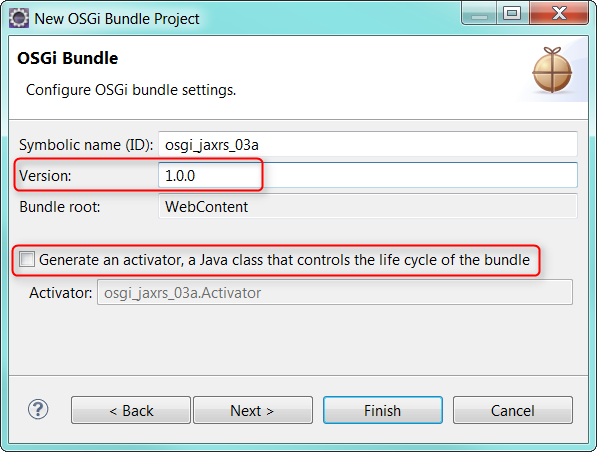Proceed with the Next > button

point(253,410)
